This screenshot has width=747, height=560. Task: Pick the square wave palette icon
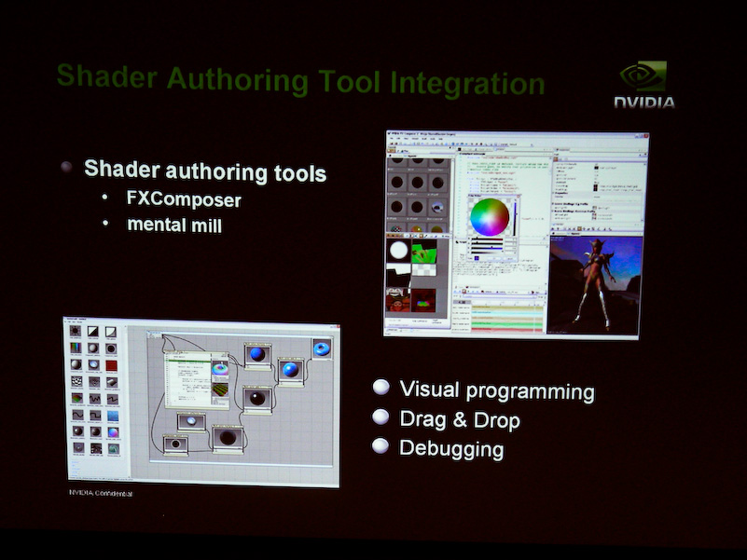95,416
